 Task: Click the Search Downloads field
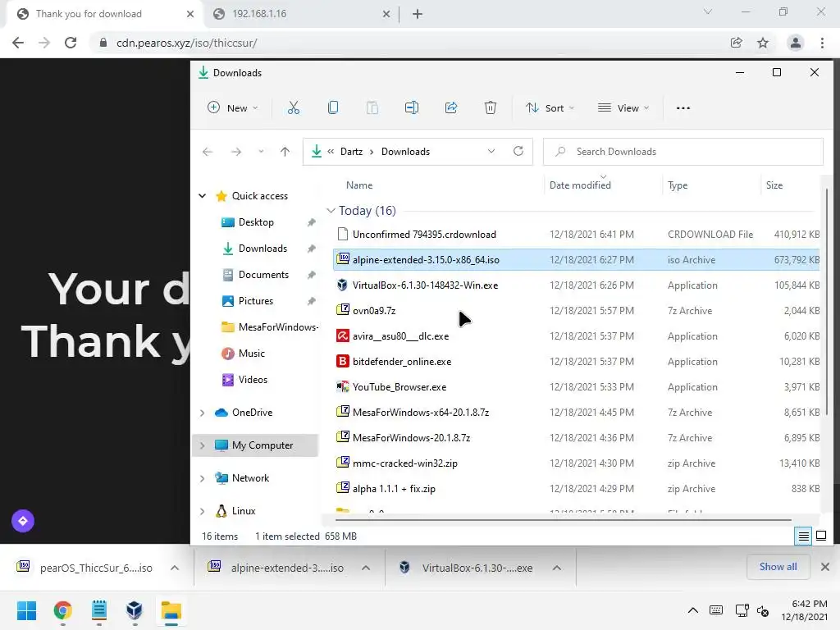click(x=683, y=152)
